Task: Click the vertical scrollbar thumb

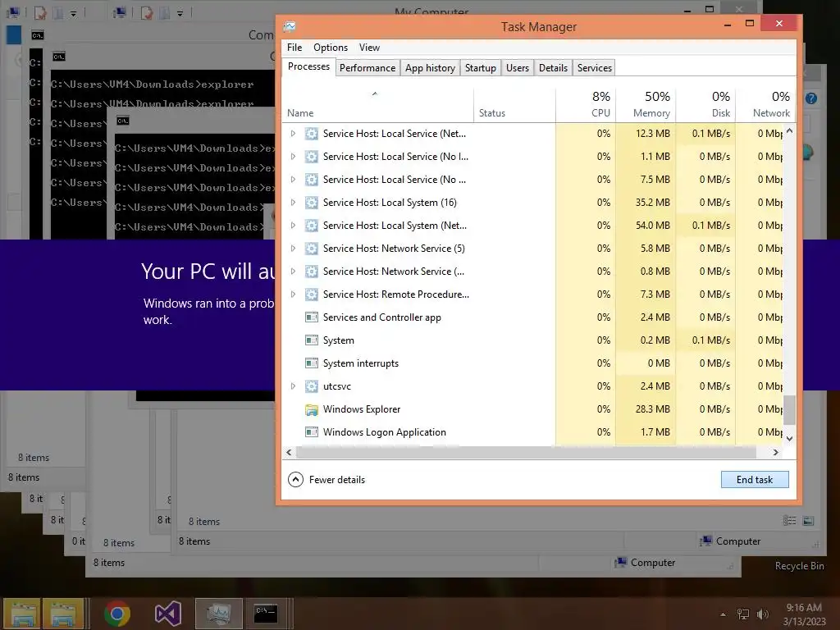Action: [789, 410]
